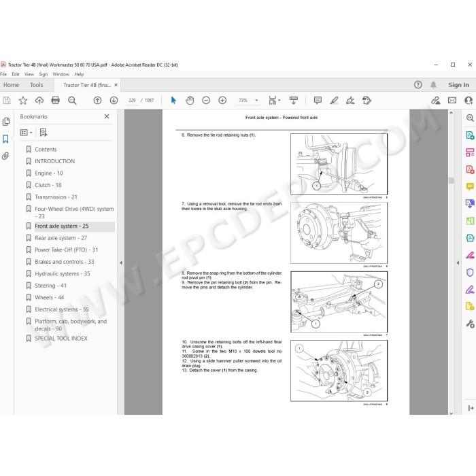Open Electrical systems - 55 bookmark
The image size is (476, 476).
coord(62,309)
